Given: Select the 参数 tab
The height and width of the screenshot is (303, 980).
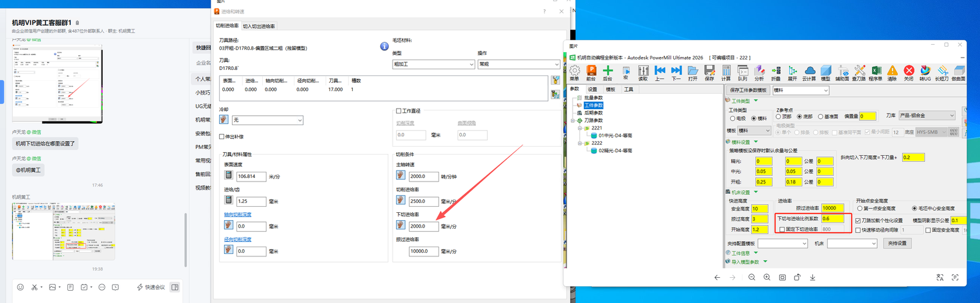Looking at the screenshot, I should [x=575, y=90].
